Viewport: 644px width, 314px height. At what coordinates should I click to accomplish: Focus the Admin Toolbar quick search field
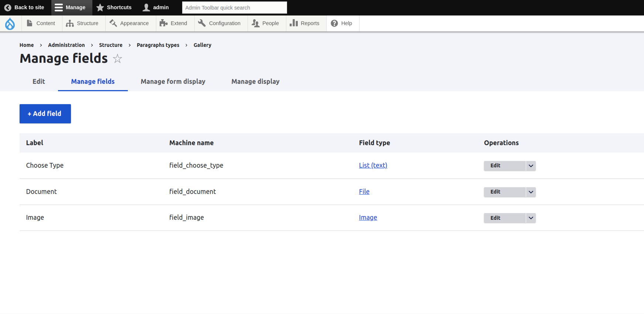(235, 7)
